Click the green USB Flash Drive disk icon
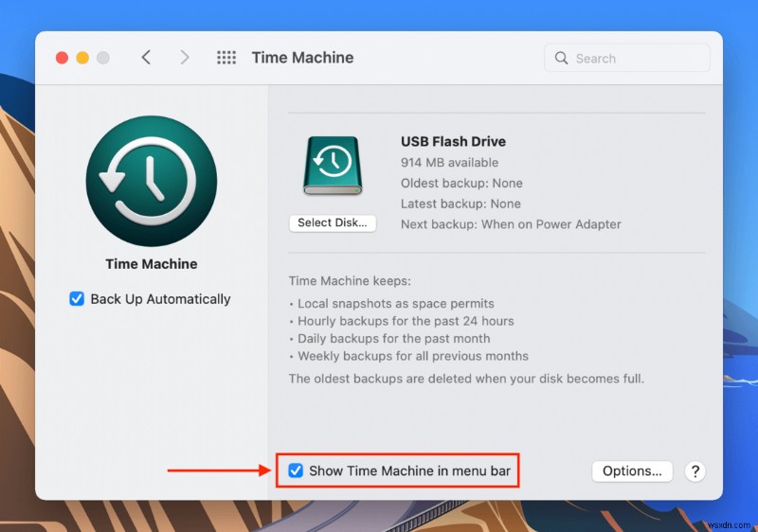758x532 pixels. point(333,166)
